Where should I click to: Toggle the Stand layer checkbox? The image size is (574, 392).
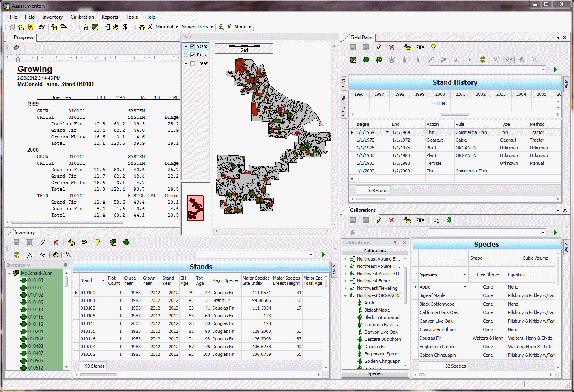[192, 46]
